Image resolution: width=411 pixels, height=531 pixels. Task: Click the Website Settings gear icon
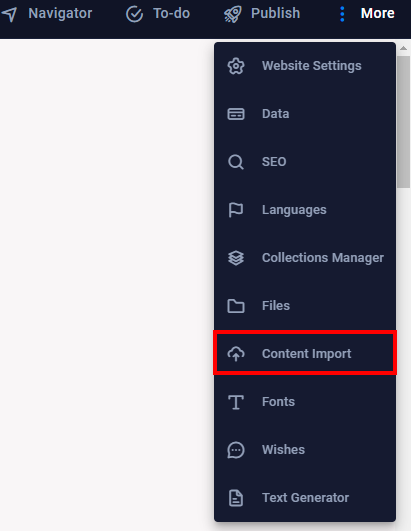[236, 66]
